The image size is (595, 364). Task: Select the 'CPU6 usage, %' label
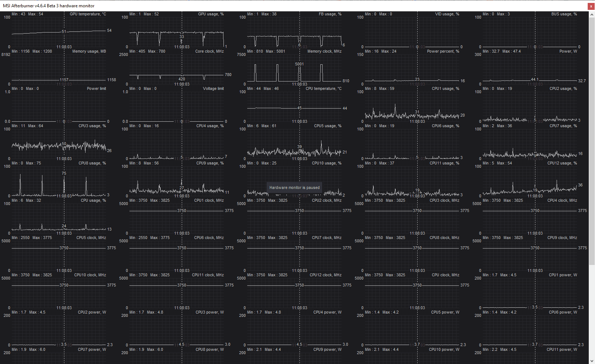(445, 126)
